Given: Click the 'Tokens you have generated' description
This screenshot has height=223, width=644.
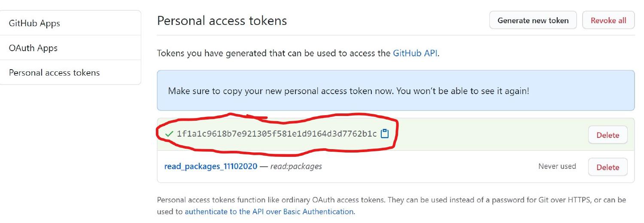Looking at the screenshot, I should coord(274,54).
